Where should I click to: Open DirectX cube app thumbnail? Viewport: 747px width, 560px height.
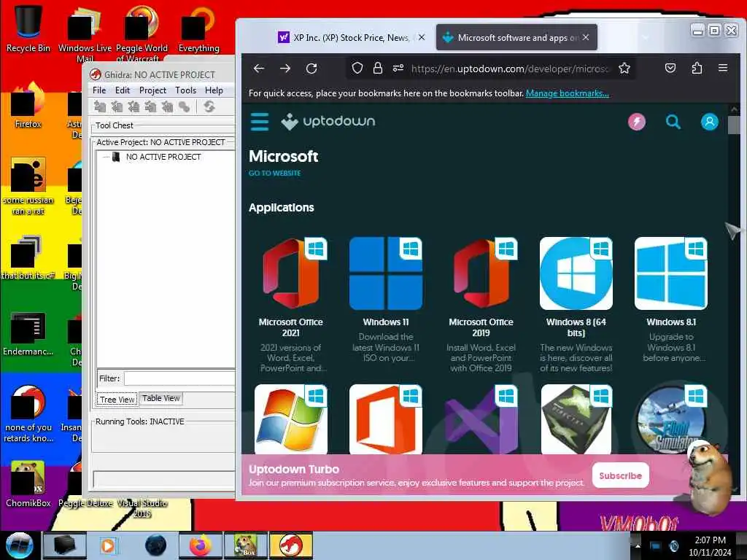pyautogui.click(x=576, y=419)
